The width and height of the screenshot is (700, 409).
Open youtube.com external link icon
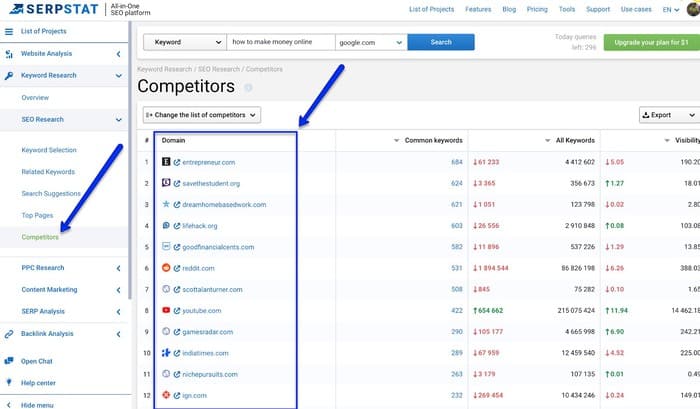click(x=177, y=311)
